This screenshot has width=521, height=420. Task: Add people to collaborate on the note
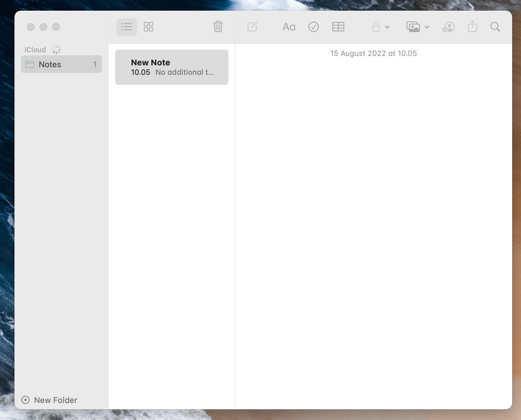coord(448,27)
